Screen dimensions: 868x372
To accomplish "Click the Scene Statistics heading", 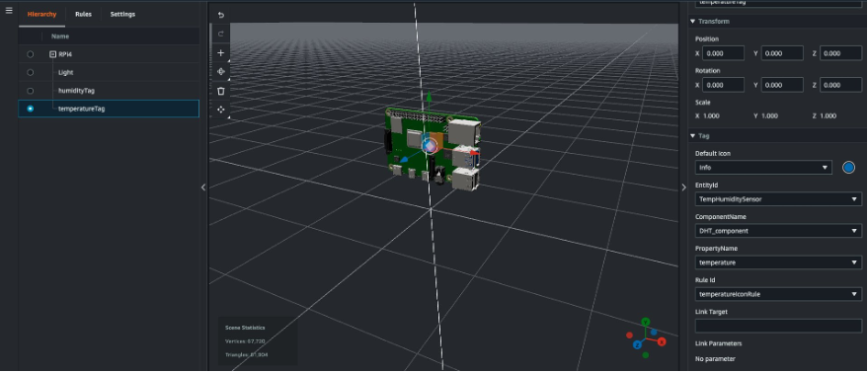I will [245, 328].
